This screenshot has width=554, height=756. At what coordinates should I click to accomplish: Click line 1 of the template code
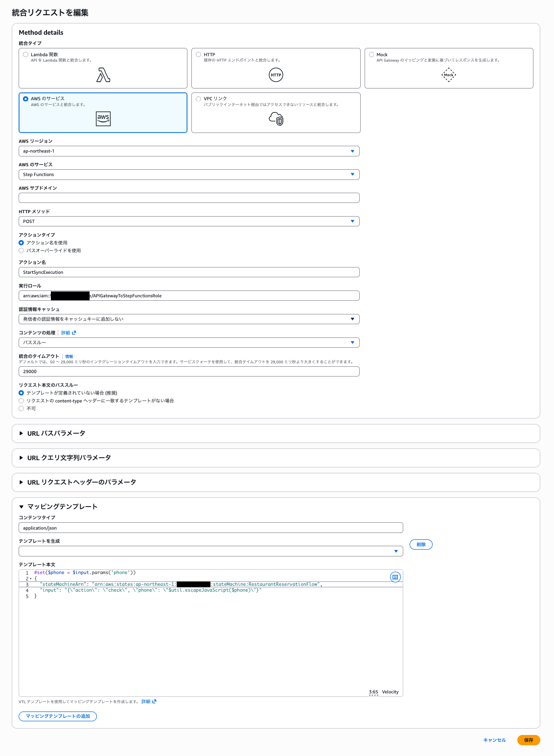(x=85, y=573)
